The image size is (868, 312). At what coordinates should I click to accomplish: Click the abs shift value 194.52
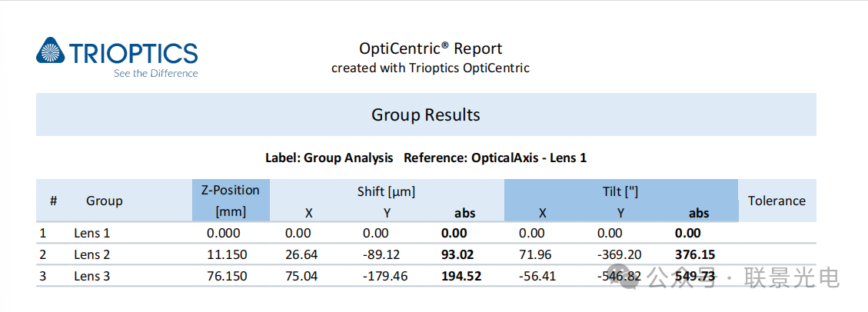pos(461,276)
